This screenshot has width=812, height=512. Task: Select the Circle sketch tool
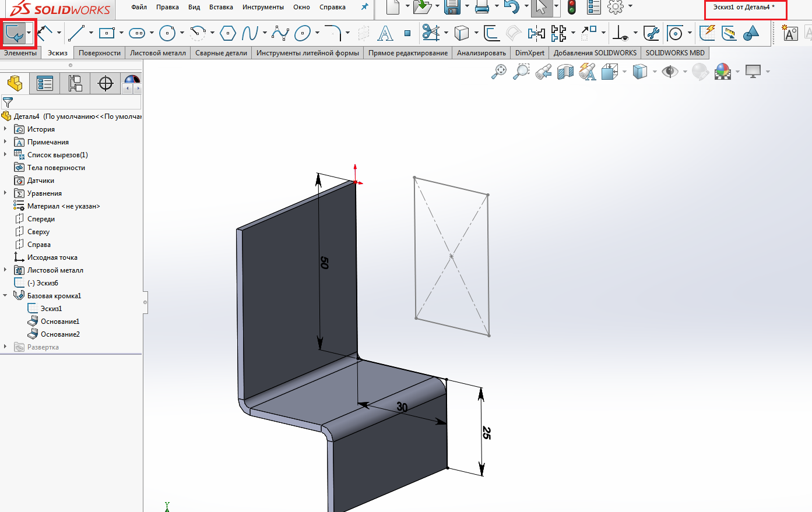(x=167, y=33)
